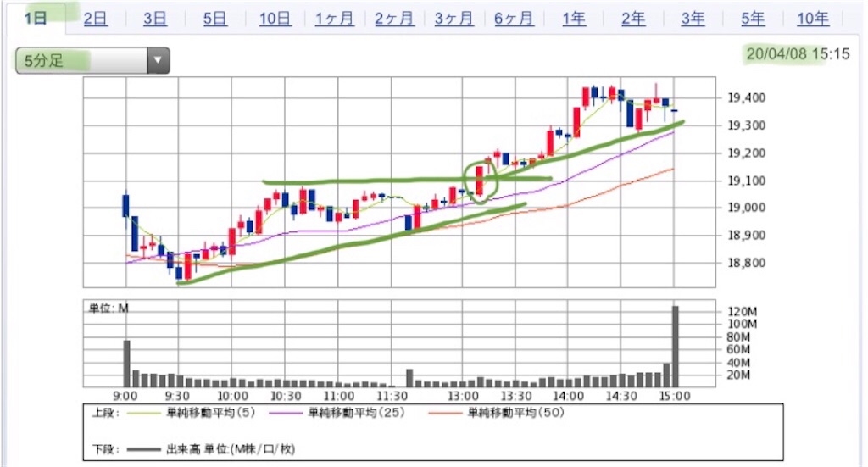This screenshot has width=868, height=467.
Task: Click the 19,000 price axis label
Action: click(x=746, y=208)
